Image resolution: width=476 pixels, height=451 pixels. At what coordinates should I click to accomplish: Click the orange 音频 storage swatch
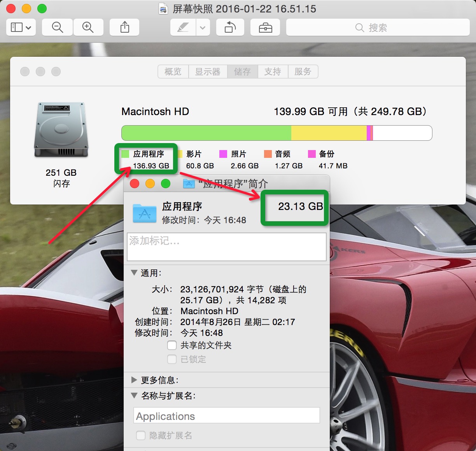click(x=268, y=154)
